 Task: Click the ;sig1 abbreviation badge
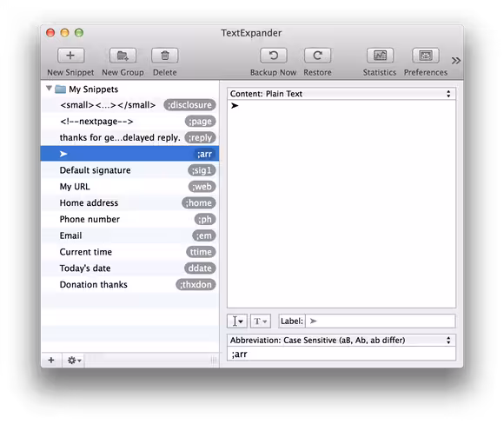click(202, 170)
